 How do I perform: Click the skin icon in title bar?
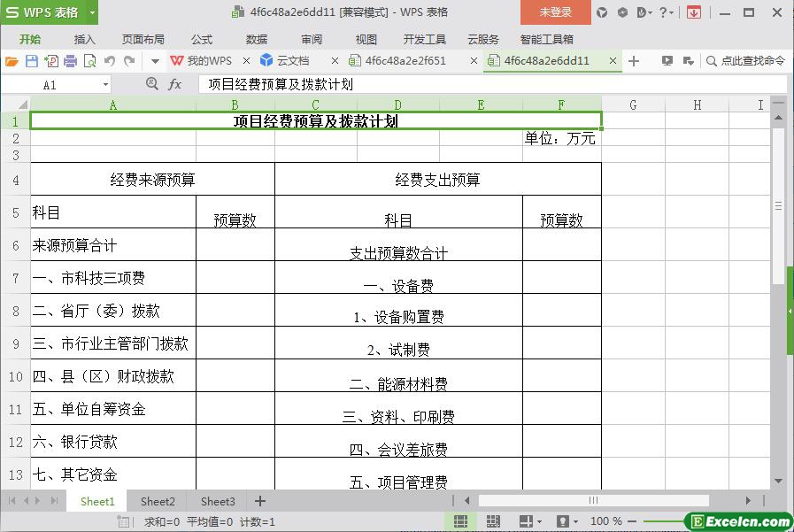tap(602, 12)
